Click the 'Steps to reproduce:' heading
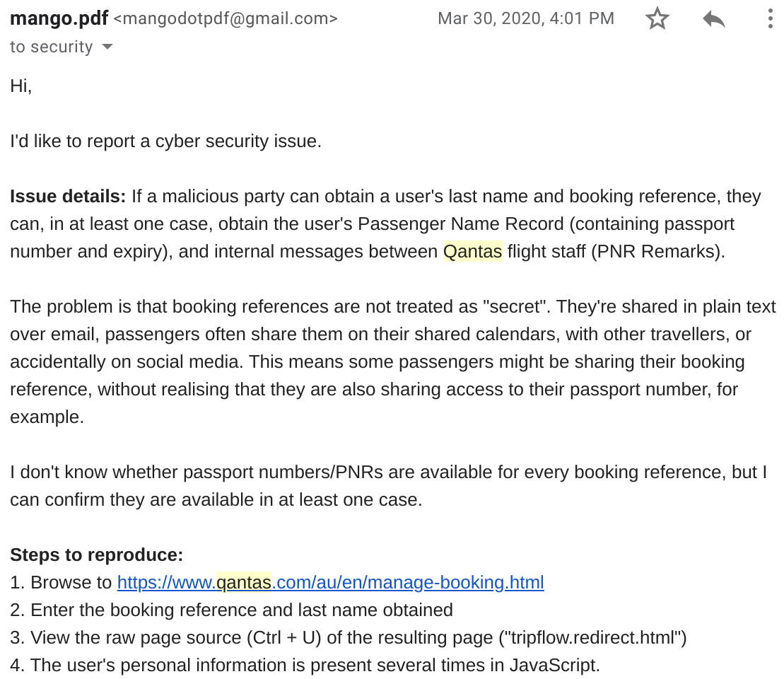 pyautogui.click(x=97, y=555)
